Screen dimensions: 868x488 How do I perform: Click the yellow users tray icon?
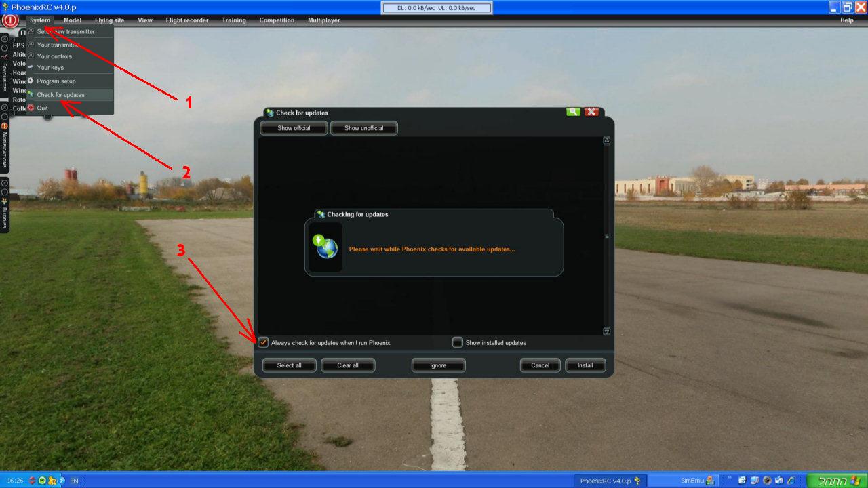[x=52, y=481]
